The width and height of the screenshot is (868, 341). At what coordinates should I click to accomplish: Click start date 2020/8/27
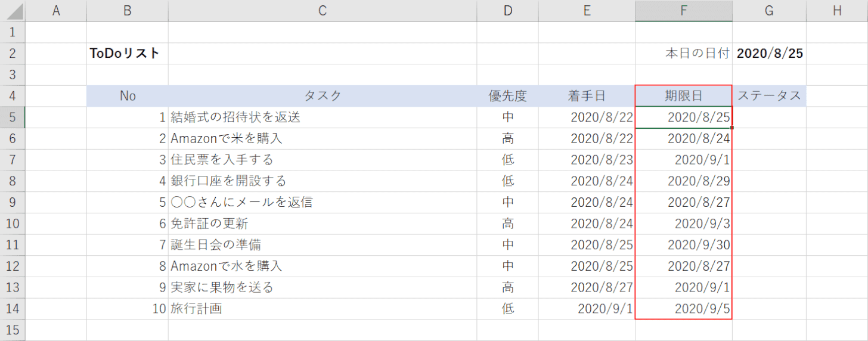coord(587,288)
